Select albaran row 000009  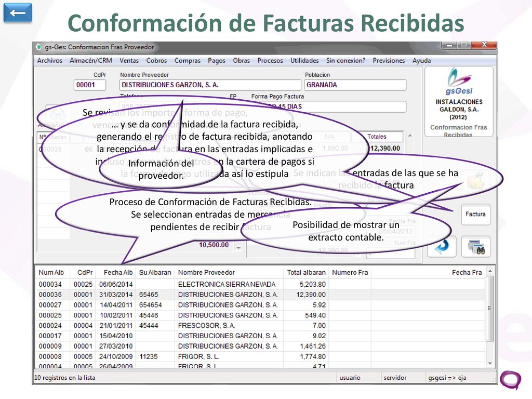(x=260, y=347)
